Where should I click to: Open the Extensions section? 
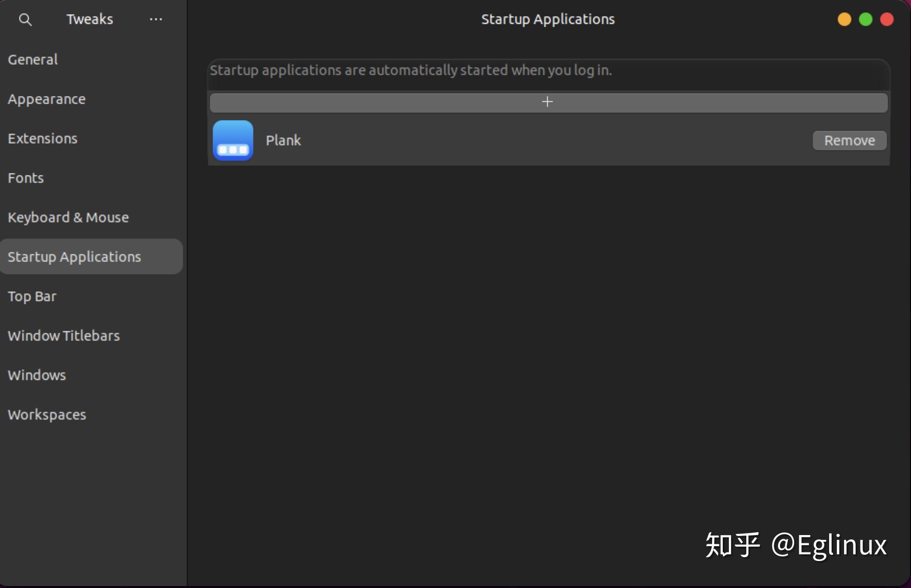[x=42, y=139]
